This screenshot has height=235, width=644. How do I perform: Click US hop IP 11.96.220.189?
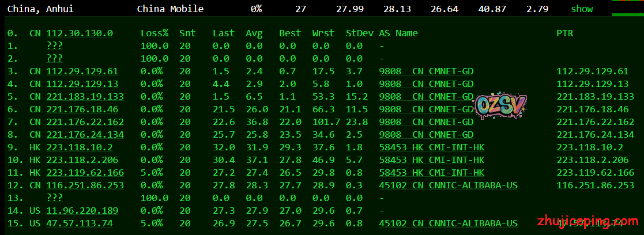click(82, 211)
